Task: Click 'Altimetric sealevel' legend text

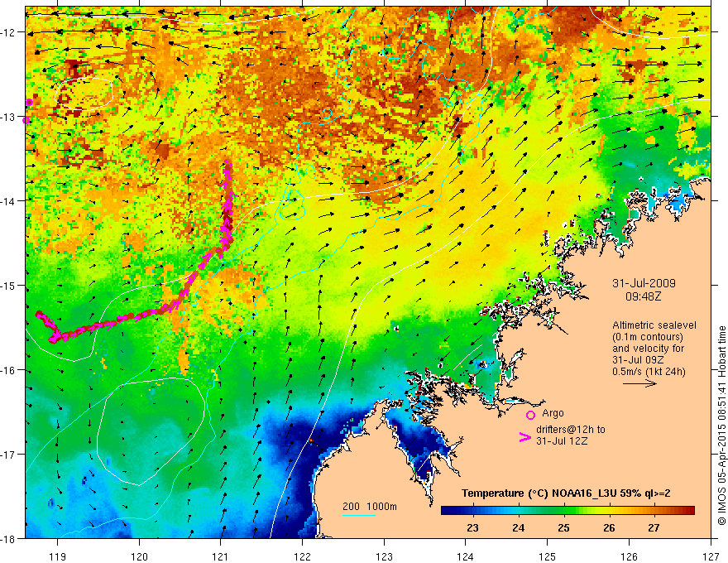Action: [654, 325]
